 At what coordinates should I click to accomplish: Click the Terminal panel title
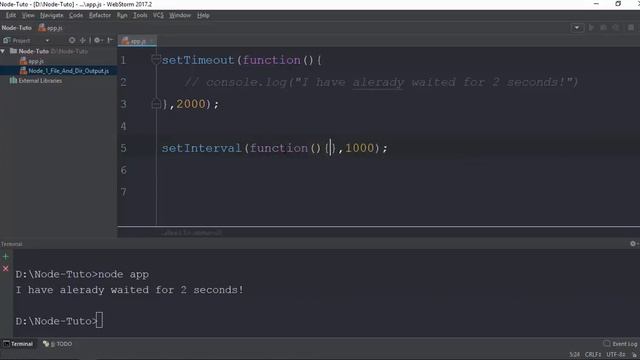pyautogui.click(x=11, y=244)
